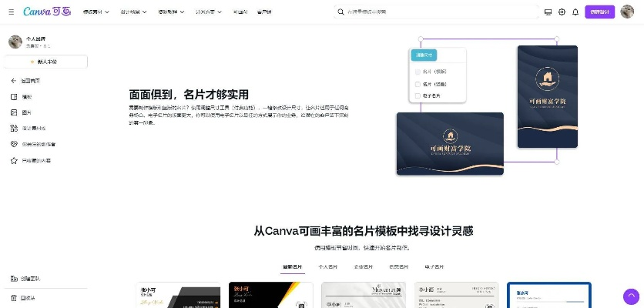Open the profile avatar in top right

(626, 12)
